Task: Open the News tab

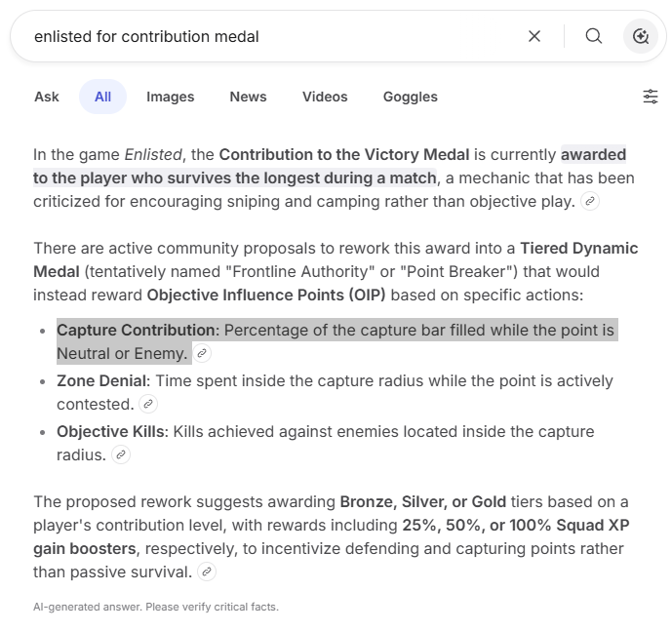Action: [248, 97]
